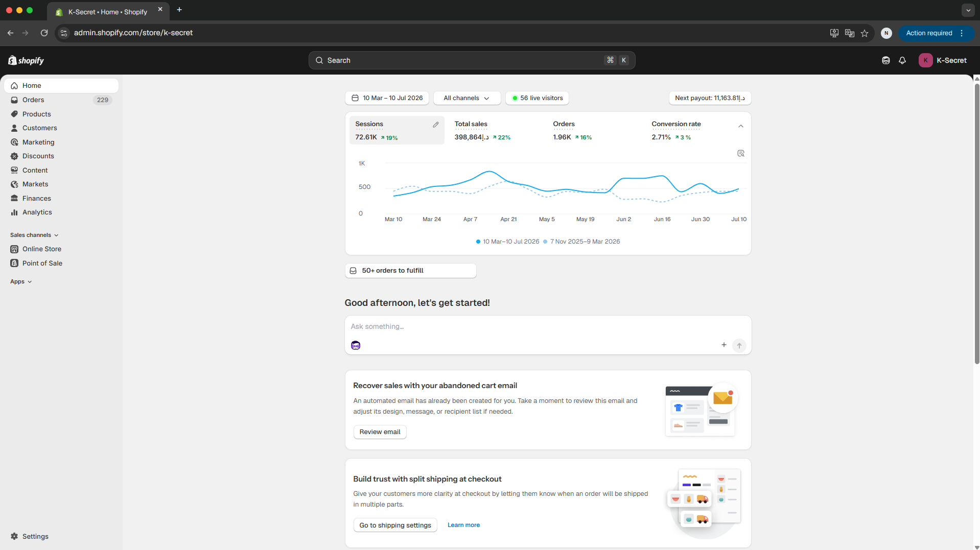The height and width of the screenshot is (550, 980).
Task: Click the Settings gear icon
Action: point(14,536)
